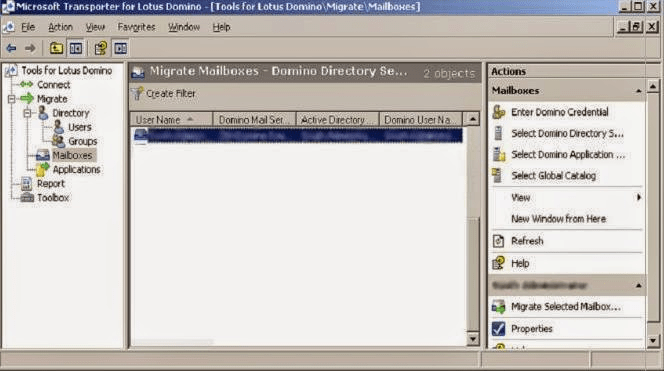Collapse the selected user actions section
The height and width of the screenshot is (371, 664).
click(638, 286)
